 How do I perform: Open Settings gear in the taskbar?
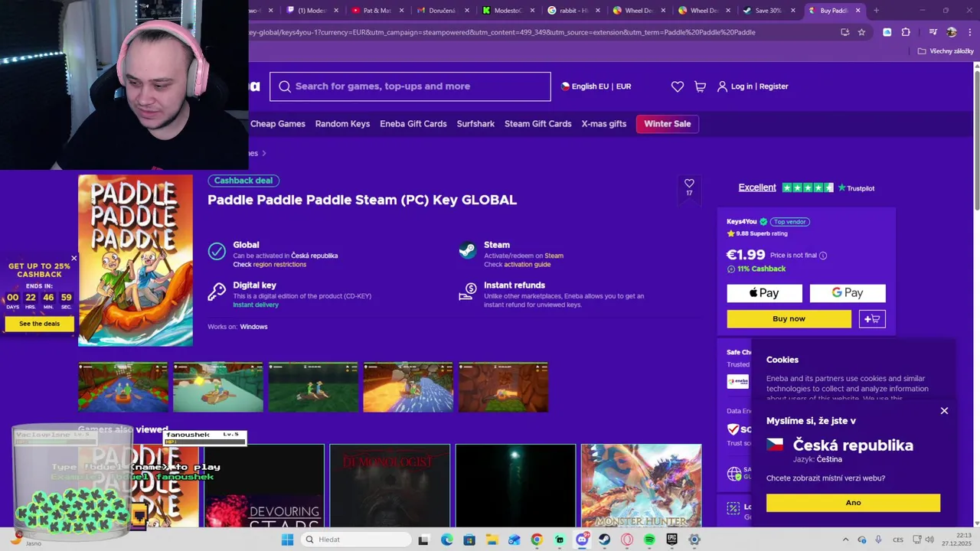coord(694,540)
